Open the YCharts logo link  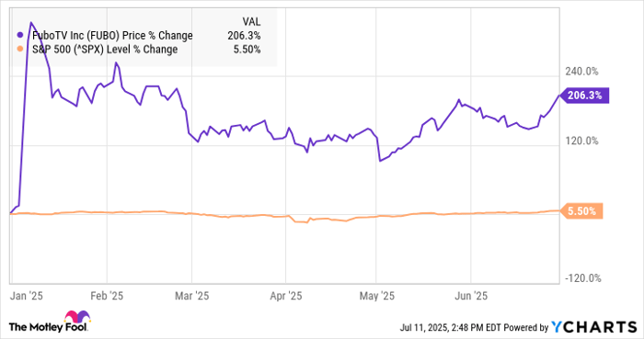tap(594, 327)
